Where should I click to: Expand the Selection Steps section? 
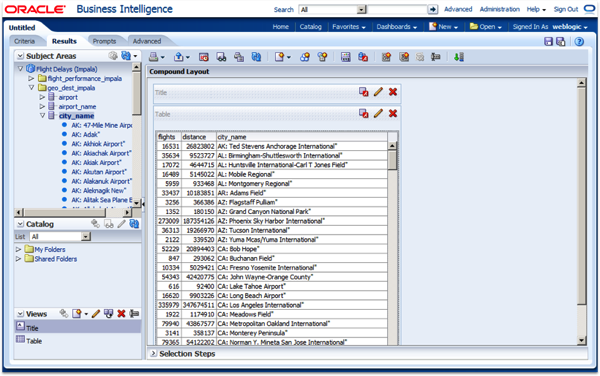click(x=153, y=353)
